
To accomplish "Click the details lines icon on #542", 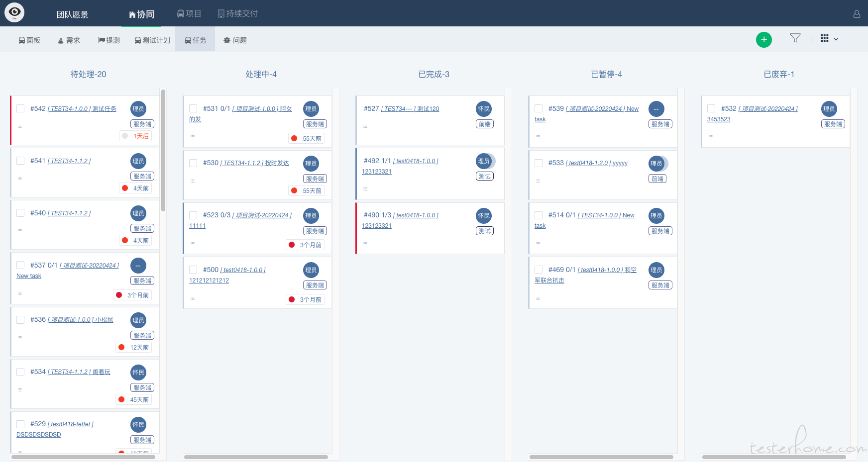I will pos(20,126).
